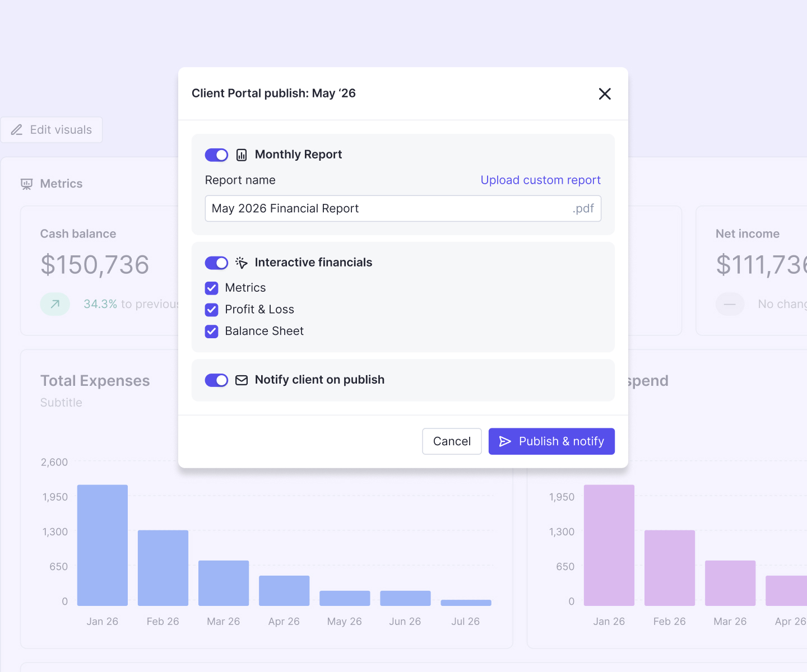Click the Net income label
This screenshot has height=672, width=807.
[748, 234]
